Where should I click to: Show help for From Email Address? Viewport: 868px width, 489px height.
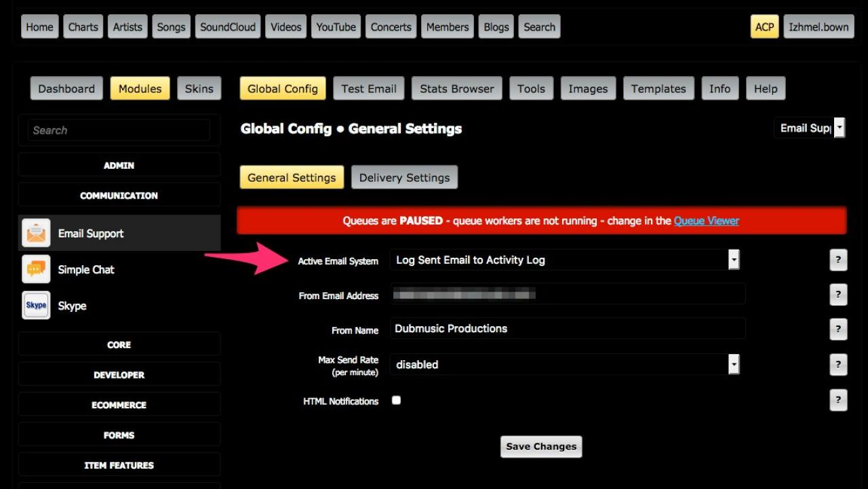click(838, 294)
